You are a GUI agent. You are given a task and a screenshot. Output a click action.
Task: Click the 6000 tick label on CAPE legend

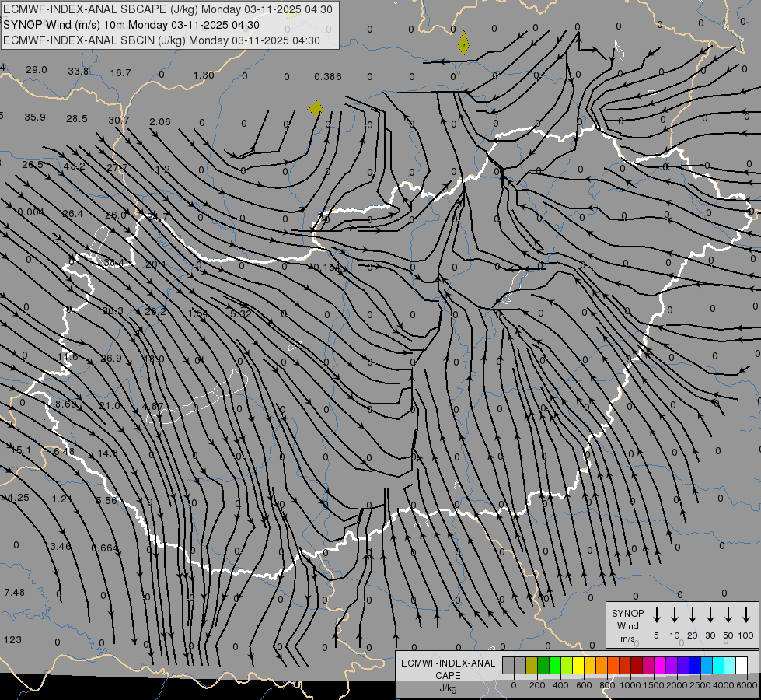point(746,685)
